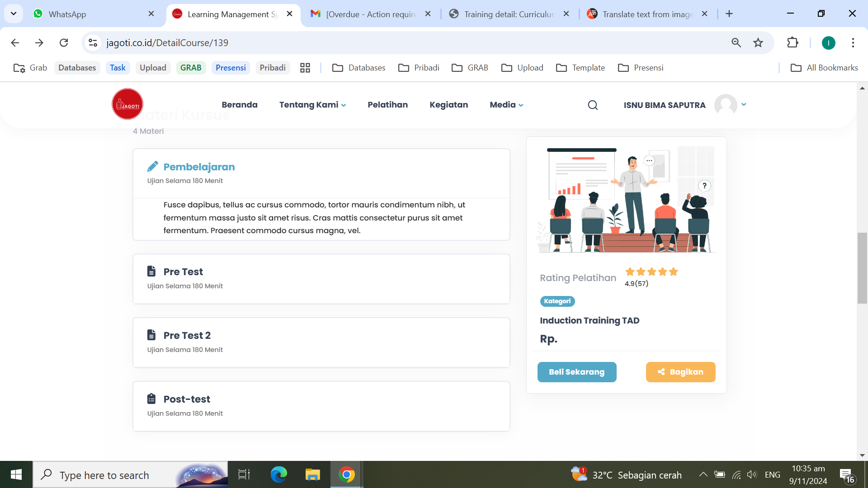Screen dimensions: 868x488
Task: Expand the Media dropdown menu
Action: coord(506,105)
